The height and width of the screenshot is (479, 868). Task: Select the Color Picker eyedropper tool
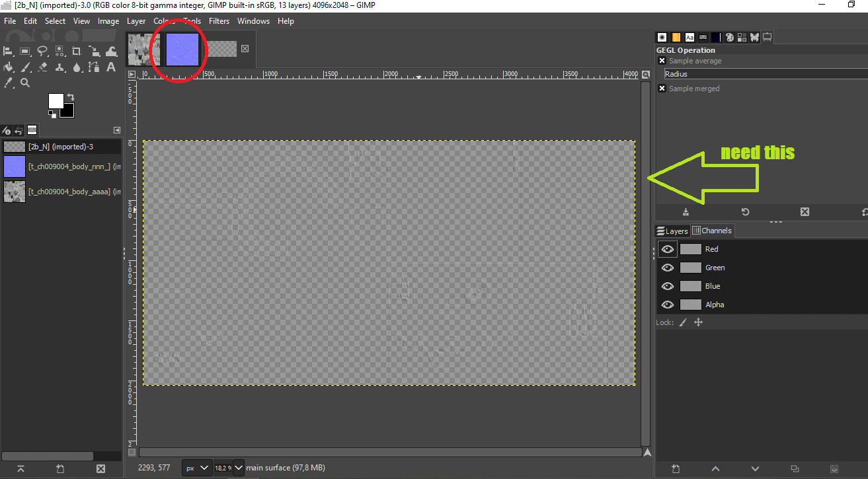9,83
